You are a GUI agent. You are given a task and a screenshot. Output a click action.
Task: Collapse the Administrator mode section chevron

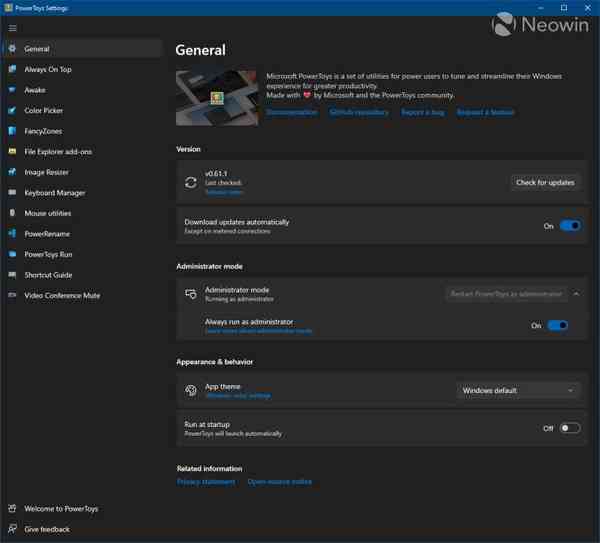click(575, 294)
